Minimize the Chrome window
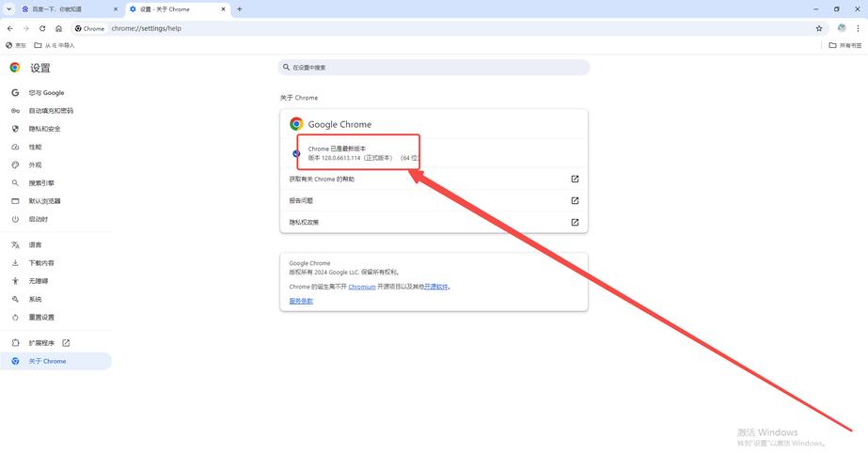 pos(816,9)
